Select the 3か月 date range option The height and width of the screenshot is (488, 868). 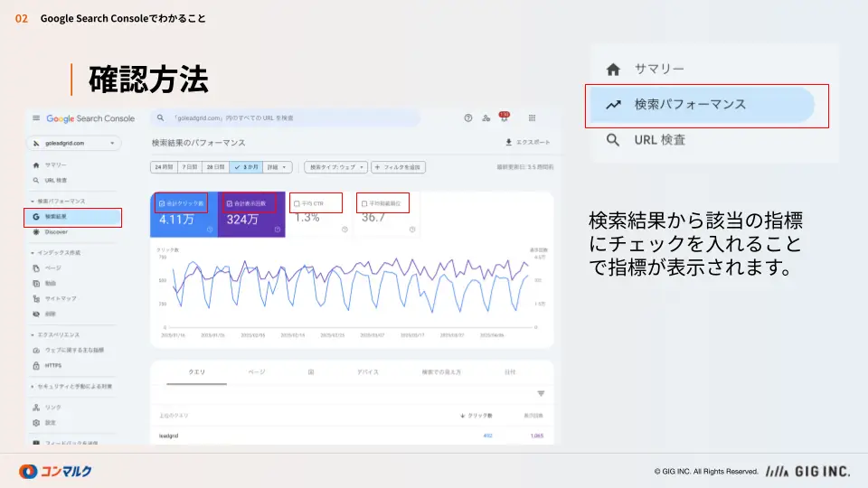(246, 167)
